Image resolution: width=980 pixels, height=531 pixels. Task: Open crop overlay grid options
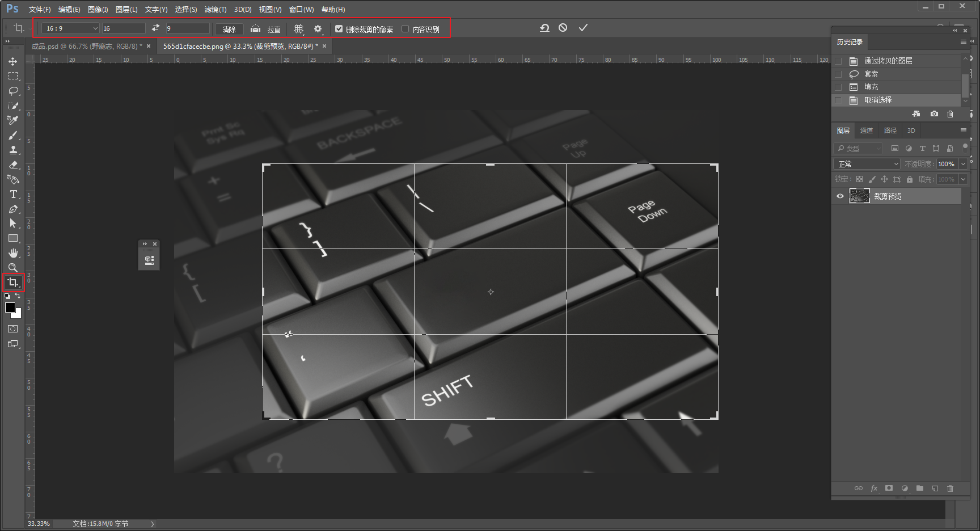(299, 28)
